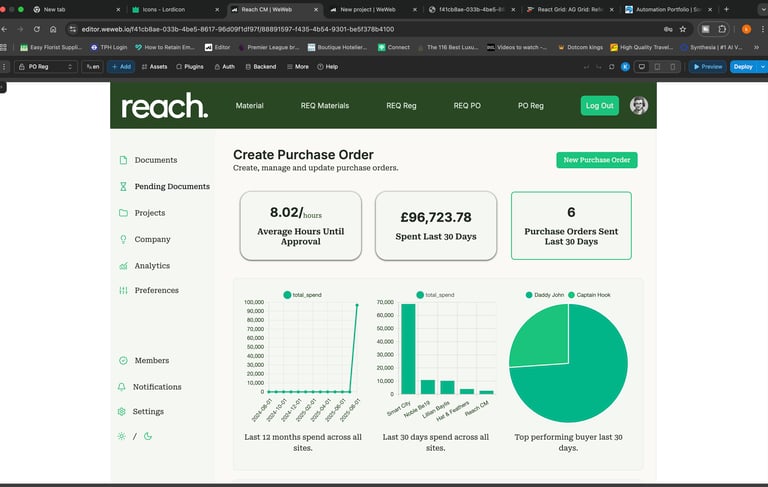Image resolution: width=768 pixels, height=487 pixels.
Task: Open Pending Documents from the sidebar
Action: (x=165, y=187)
